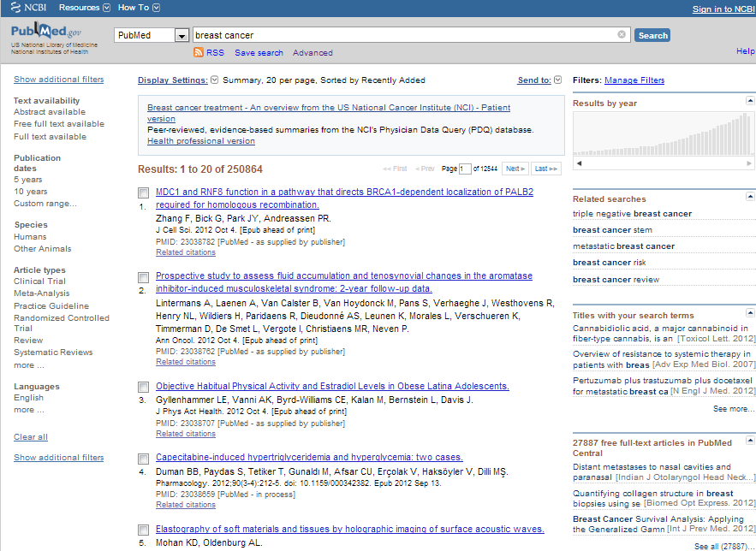Open the Send to dropdown
Screen dimensions: 756x551
point(539,80)
